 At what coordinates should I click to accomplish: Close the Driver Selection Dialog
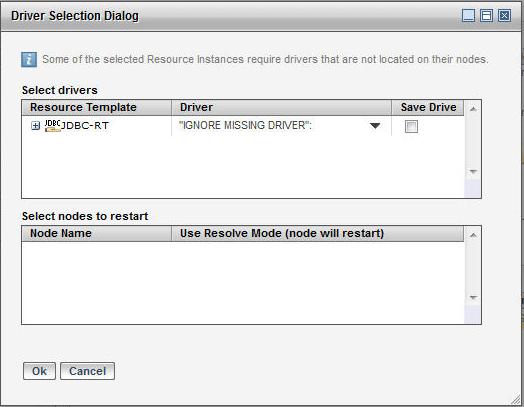click(x=504, y=16)
